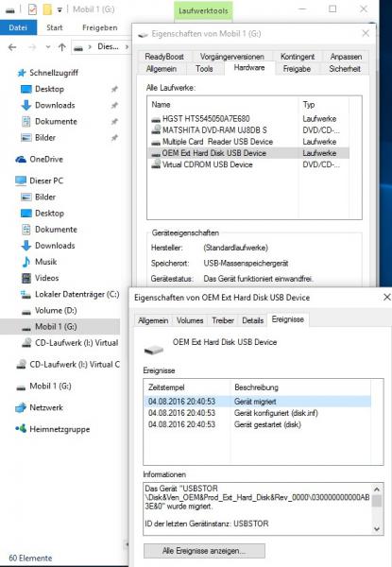Open the Vorgängerversionen tab
Image resolution: width=392 pixels, height=567 pixels.
coord(232,57)
